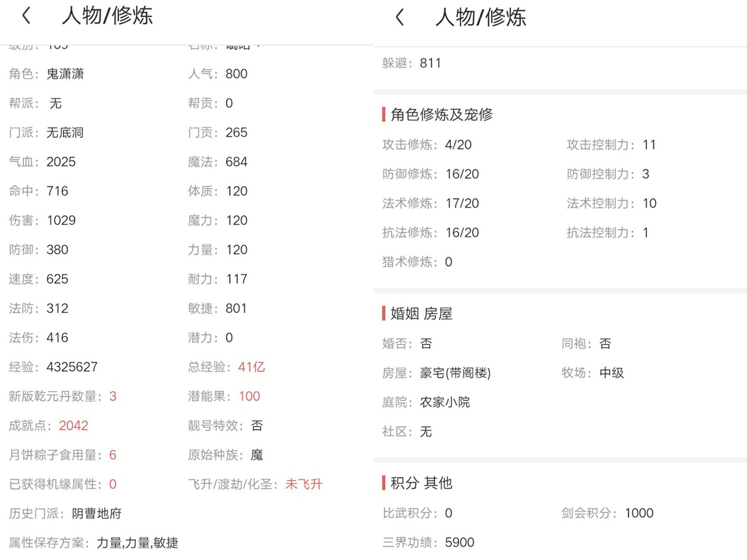Select the 庭院 value 农家小院
Viewport: 747px width, 560px height.
click(x=444, y=402)
